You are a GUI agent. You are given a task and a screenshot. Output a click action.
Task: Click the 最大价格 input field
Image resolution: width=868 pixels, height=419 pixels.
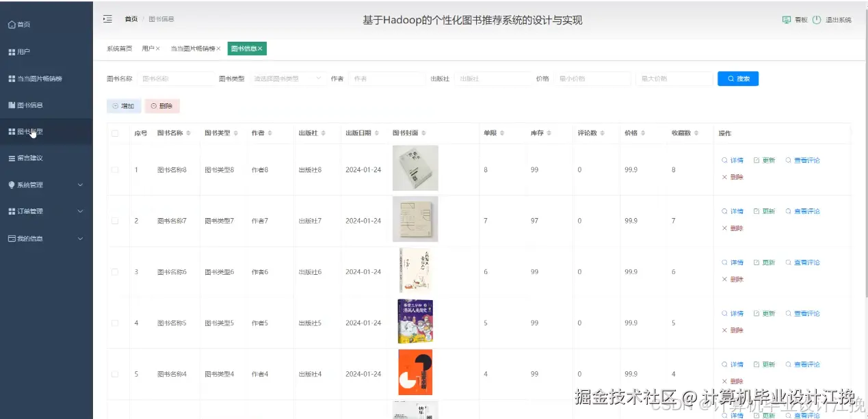point(674,79)
